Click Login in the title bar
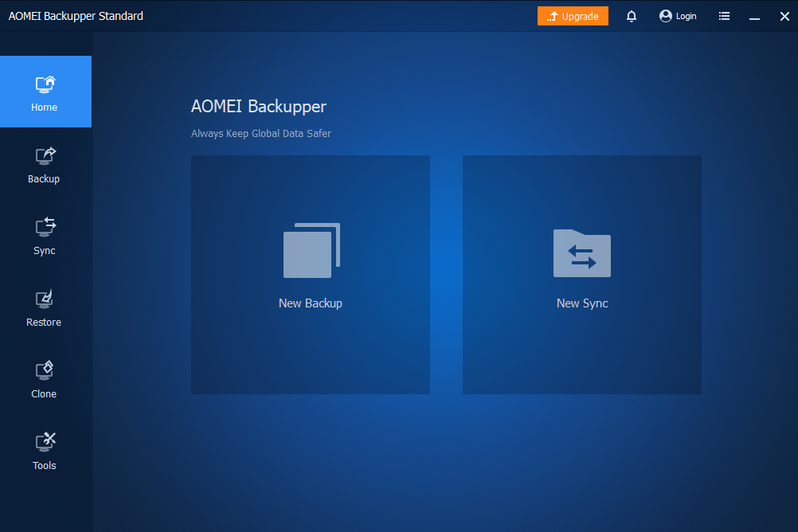Image resolution: width=798 pixels, height=532 pixels. (678, 16)
